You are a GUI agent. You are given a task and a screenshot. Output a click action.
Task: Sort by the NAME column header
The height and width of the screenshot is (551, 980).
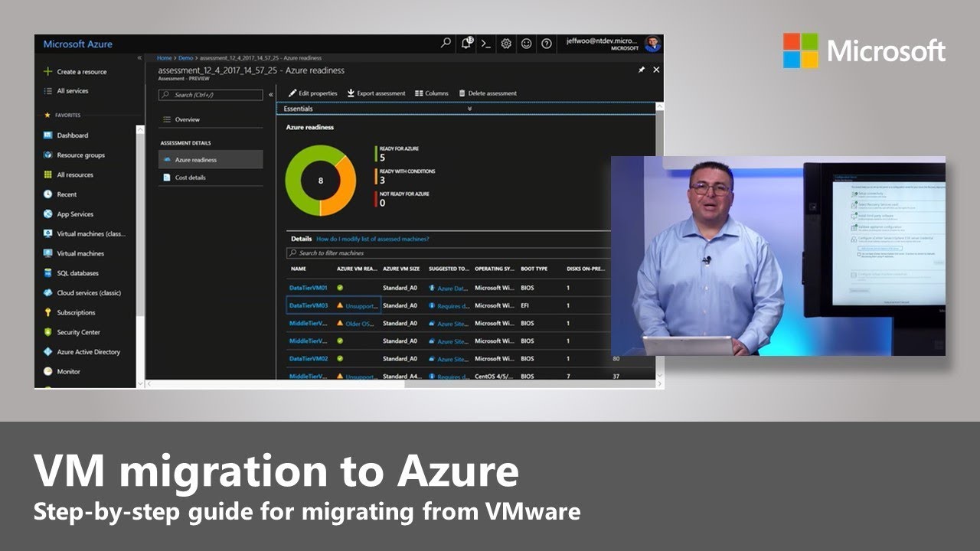coord(299,269)
